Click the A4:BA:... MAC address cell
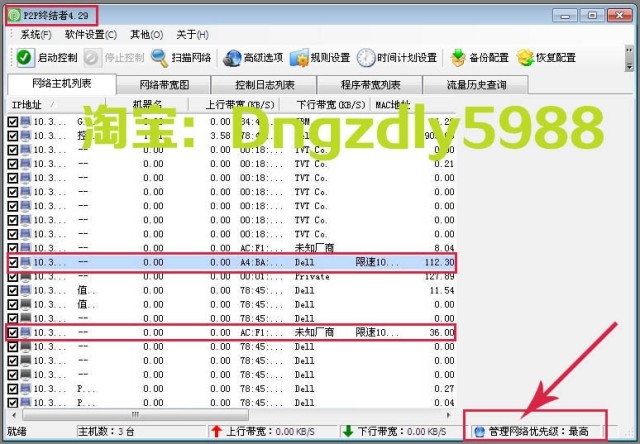Viewport: 640px width, 444px height. coord(261,262)
